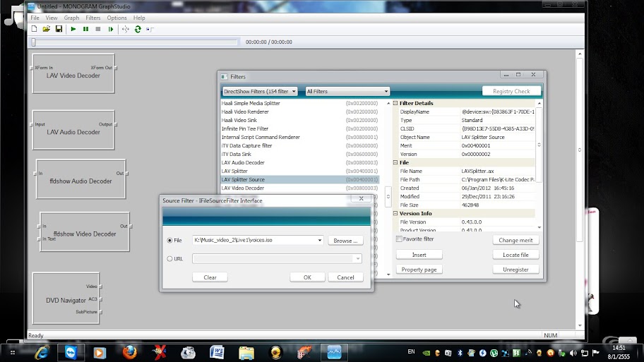Open the Filters menu
Screen dimensions: 644x362
(x=93, y=18)
